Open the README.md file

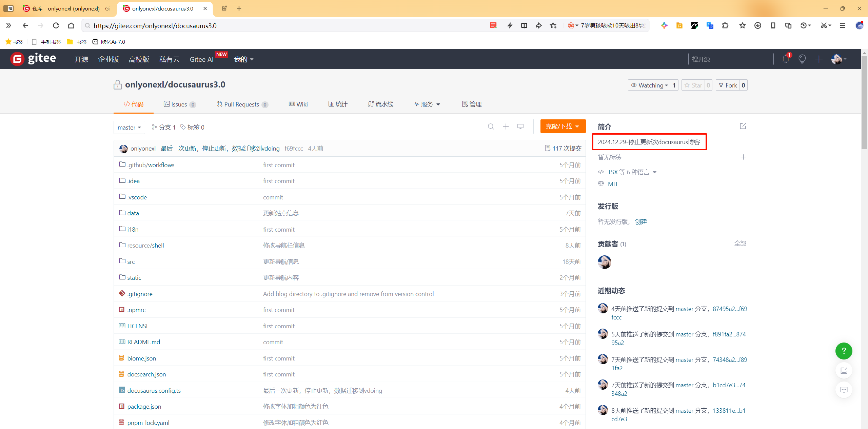click(143, 342)
